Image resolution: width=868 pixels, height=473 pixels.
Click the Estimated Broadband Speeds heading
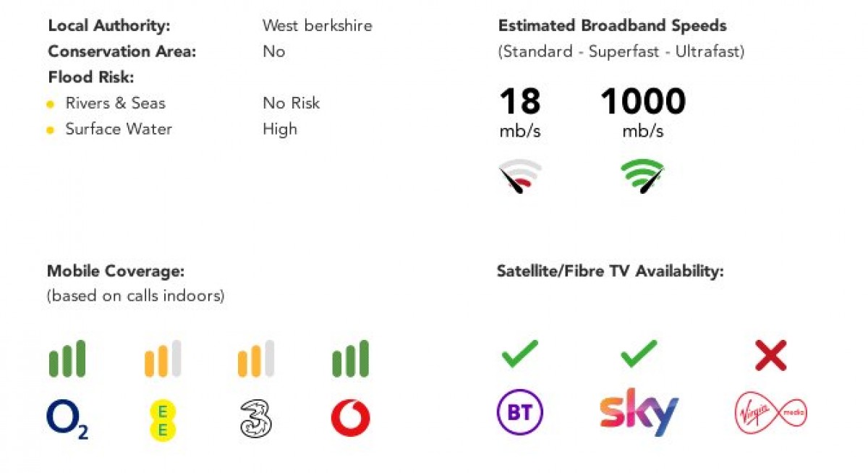pos(613,25)
